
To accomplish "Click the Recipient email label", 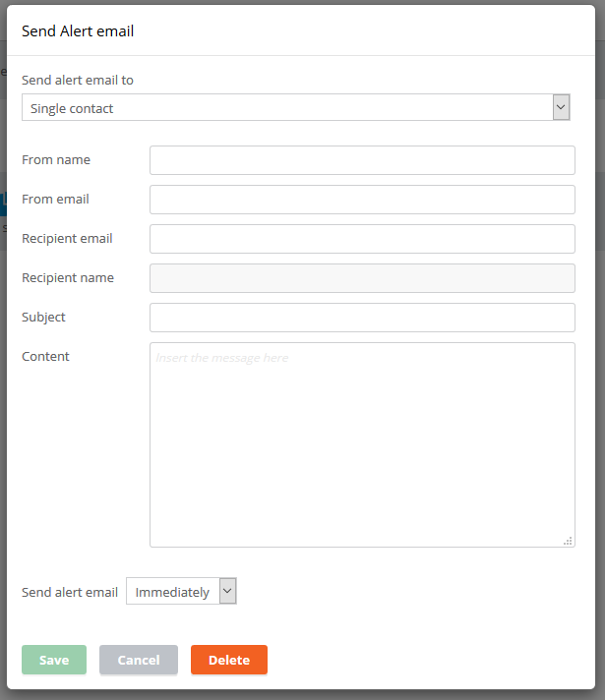I will (67, 238).
